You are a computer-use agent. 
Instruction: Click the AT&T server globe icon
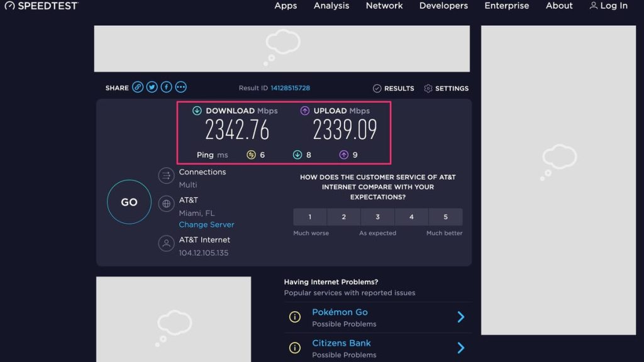[x=166, y=204]
